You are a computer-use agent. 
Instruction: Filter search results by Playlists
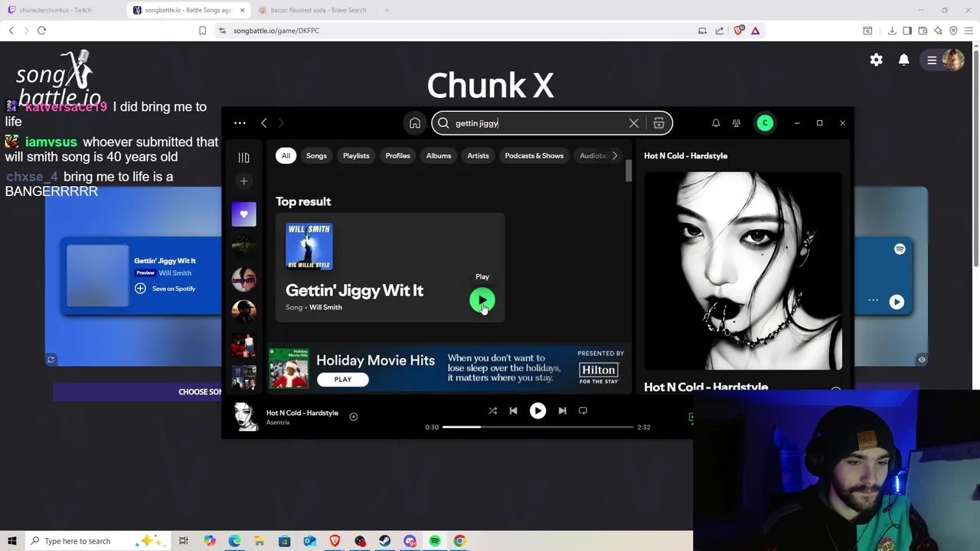356,155
